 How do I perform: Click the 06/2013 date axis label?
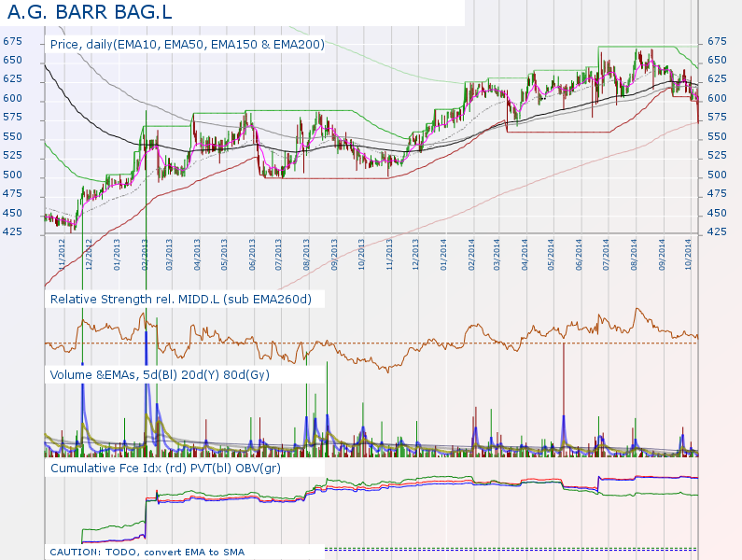[x=252, y=255]
